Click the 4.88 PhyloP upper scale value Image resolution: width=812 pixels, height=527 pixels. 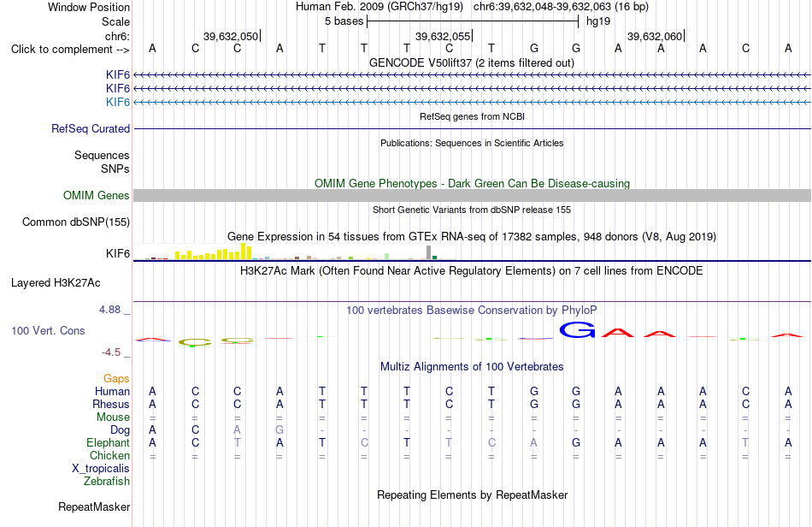[x=109, y=310]
